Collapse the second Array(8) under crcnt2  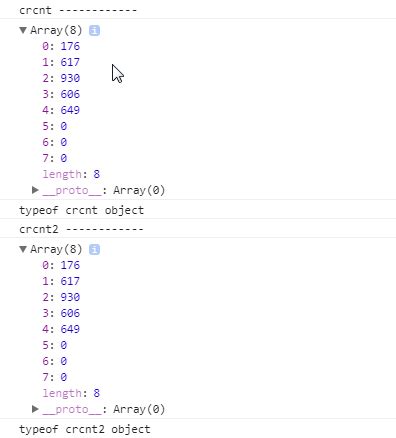[x=23, y=249]
